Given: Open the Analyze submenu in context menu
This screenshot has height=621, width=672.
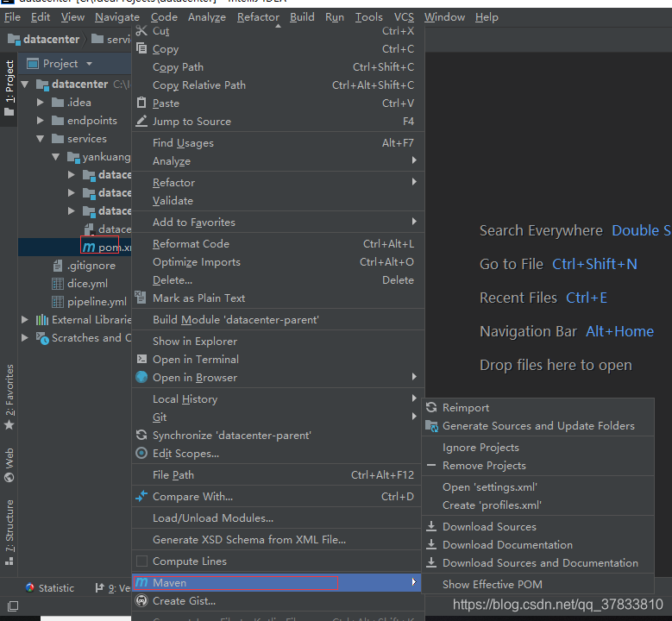Looking at the screenshot, I should (x=278, y=160).
